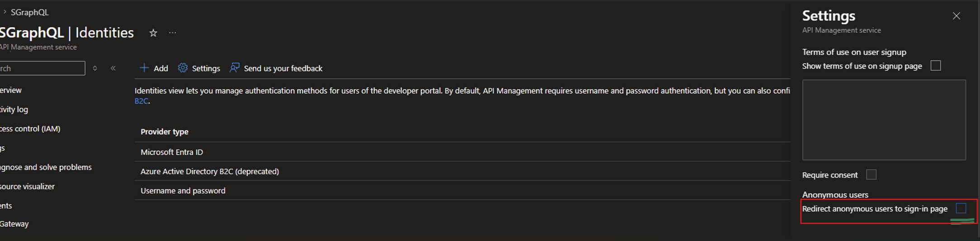The height and width of the screenshot is (241, 980).
Task: Open the Tags sidebar item
Action: click(2, 148)
